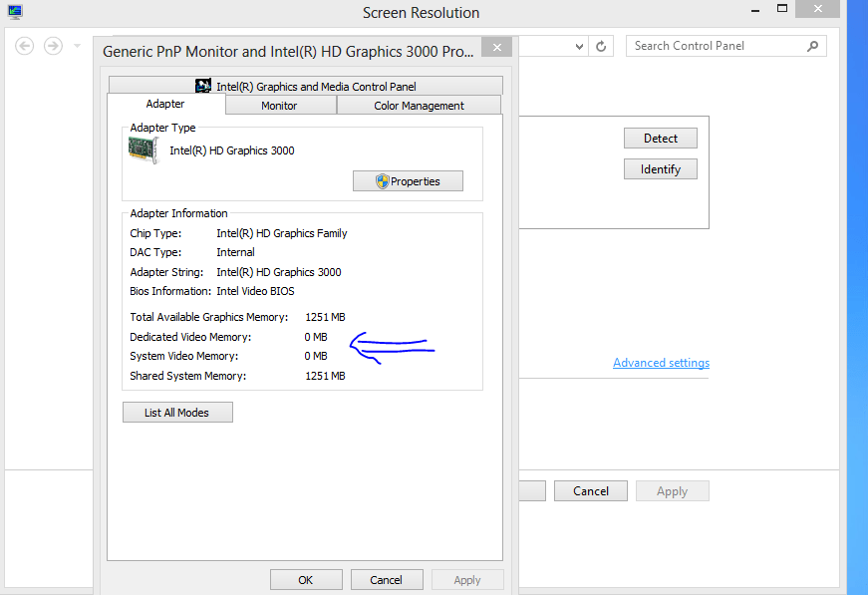Select the Adapter String 'Intel(R) HD Graphics 3000' value
868x595 pixels.
[278, 272]
